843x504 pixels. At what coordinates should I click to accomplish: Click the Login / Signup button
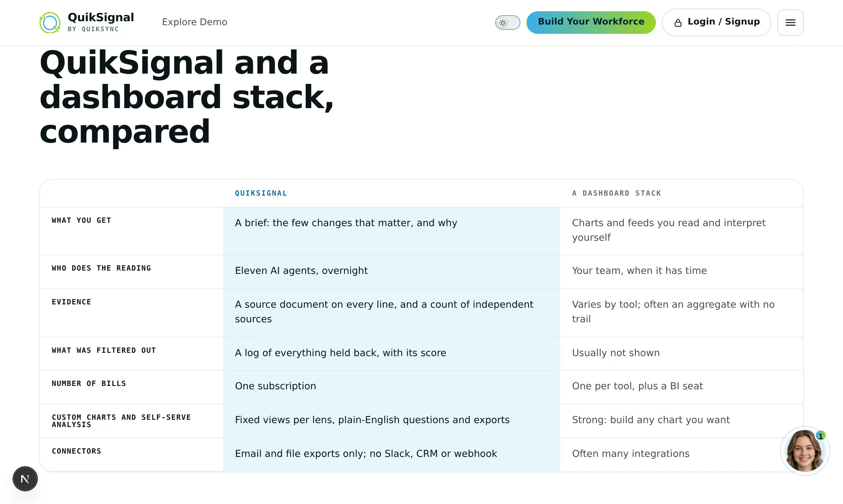point(716,23)
